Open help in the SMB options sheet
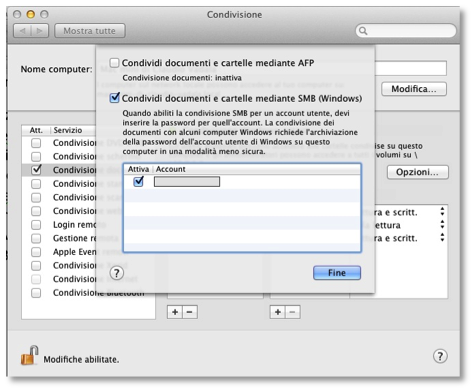Image resolution: width=474 pixels, height=391 pixels. click(x=116, y=273)
